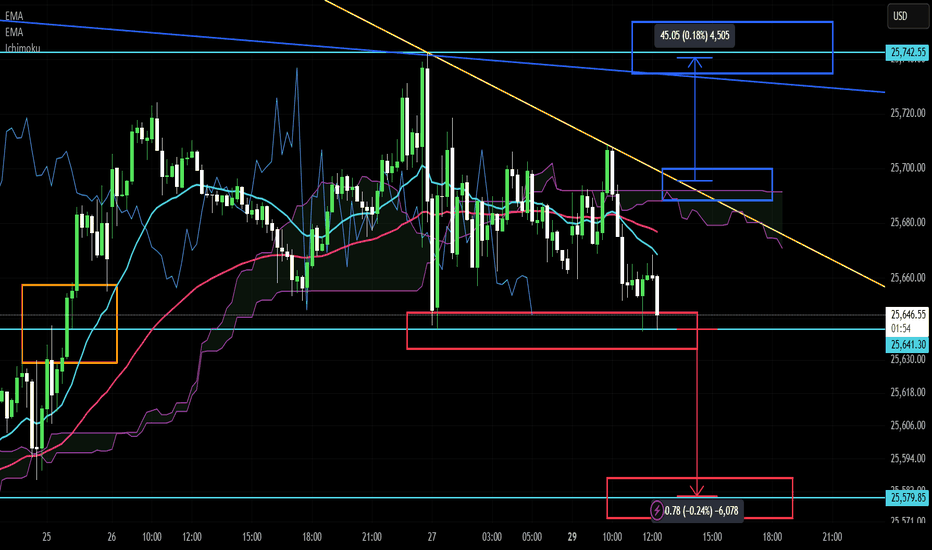Click the 25,641.30 price label
The height and width of the screenshot is (550, 932).
[x=907, y=344]
